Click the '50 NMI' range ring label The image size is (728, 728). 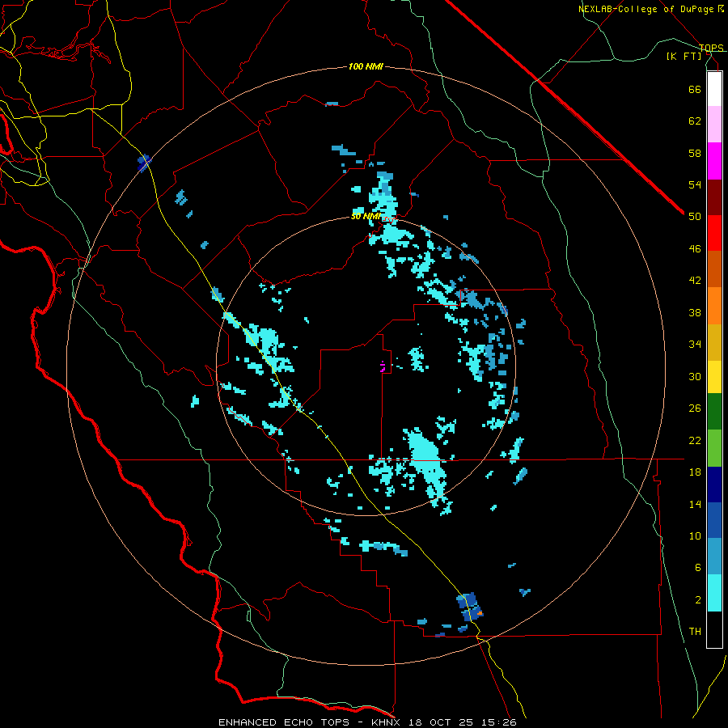(x=366, y=216)
